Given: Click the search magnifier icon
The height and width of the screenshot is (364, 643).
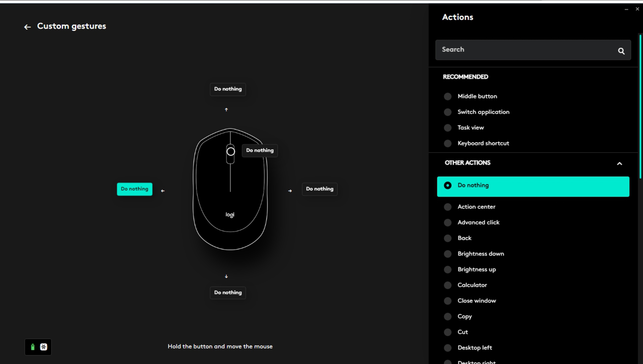Looking at the screenshot, I should tap(621, 51).
